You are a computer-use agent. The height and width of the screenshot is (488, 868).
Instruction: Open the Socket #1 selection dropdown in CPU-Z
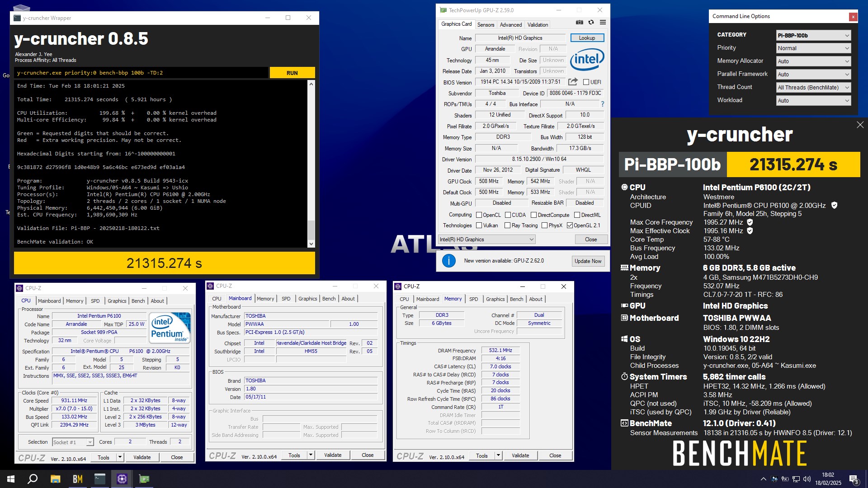click(x=73, y=442)
